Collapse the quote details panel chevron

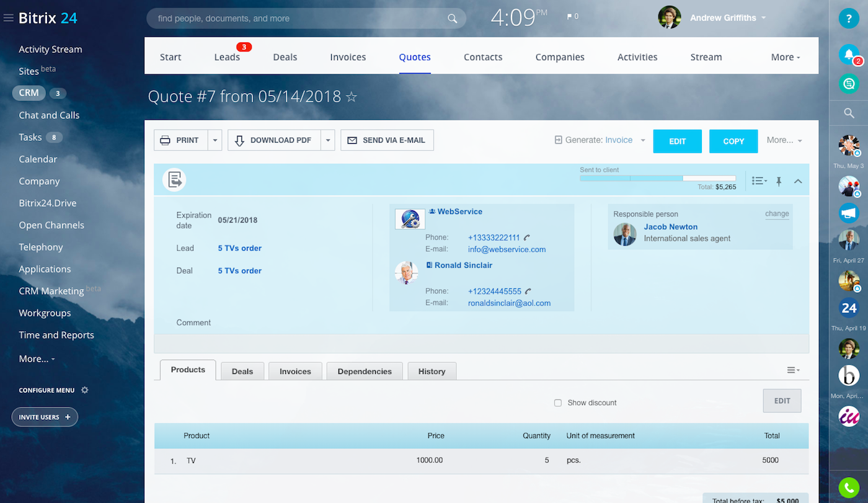tap(798, 180)
